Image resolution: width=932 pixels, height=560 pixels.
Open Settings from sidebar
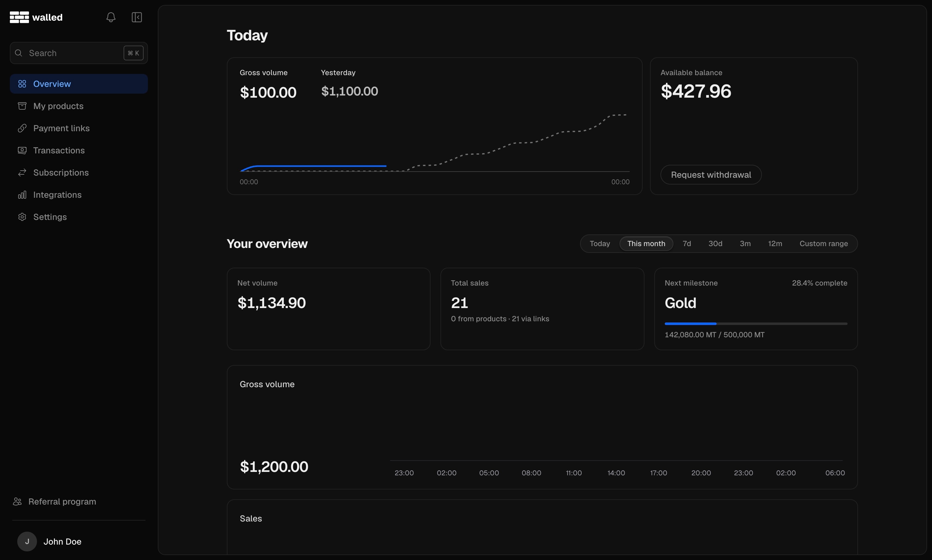click(79, 217)
